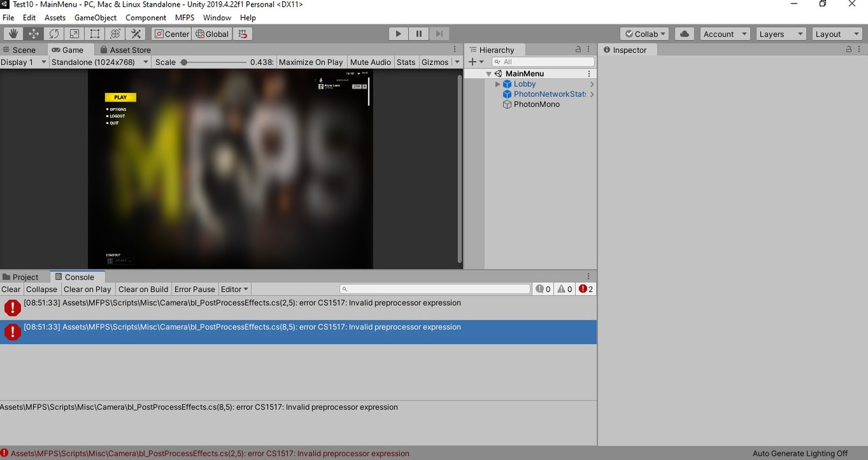Select the Rotate tool
This screenshot has width=868, height=460.
[x=54, y=34]
